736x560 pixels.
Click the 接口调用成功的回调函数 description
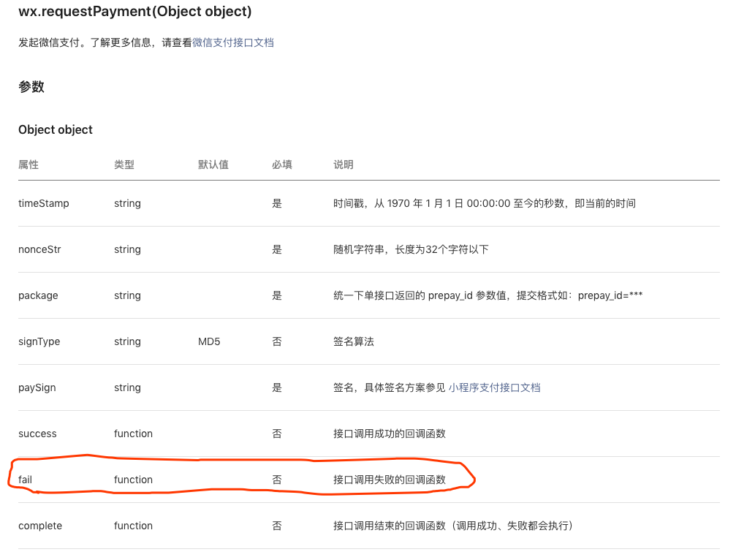(389, 434)
